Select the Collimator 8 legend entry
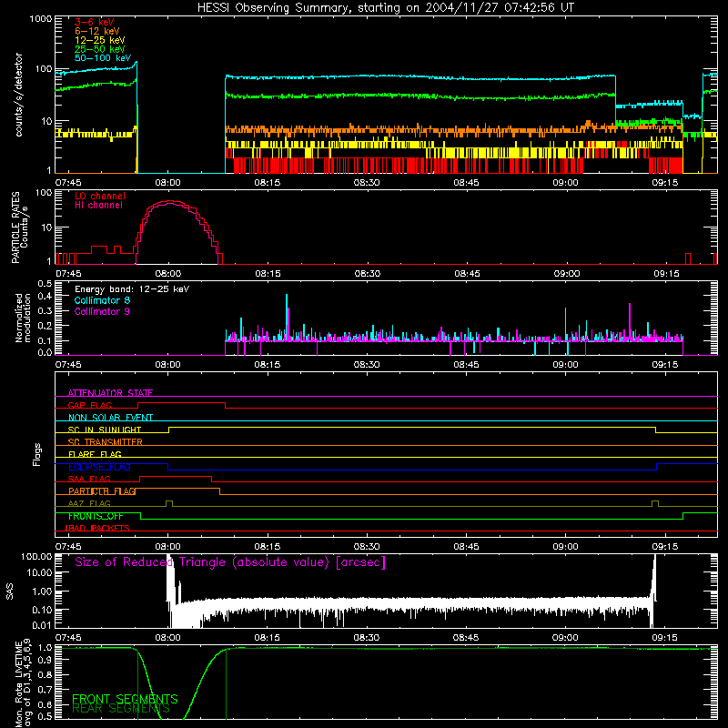 point(102,300)
